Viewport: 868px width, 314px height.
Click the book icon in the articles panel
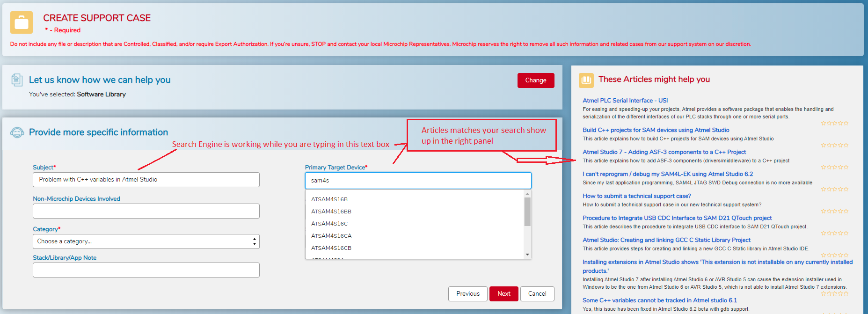pos(586,80)
